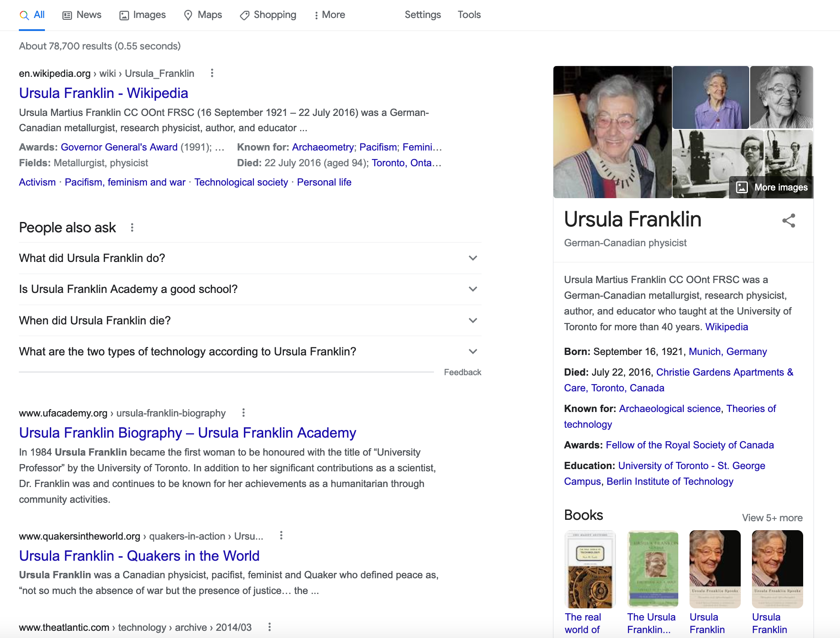This screenshot has width=840, height=638.
Task: Open search Settings
Action: (423, 15)
